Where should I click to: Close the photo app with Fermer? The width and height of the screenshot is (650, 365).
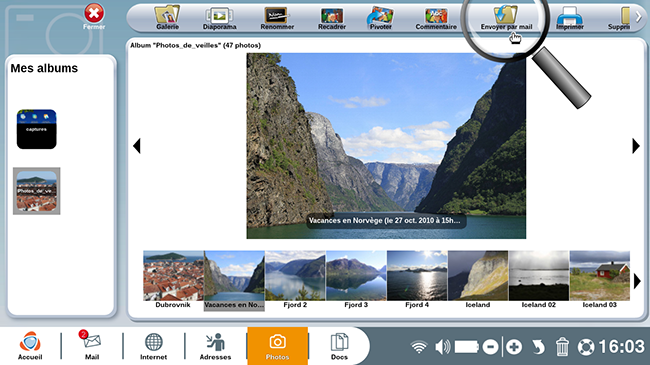(x=94, y=17)
